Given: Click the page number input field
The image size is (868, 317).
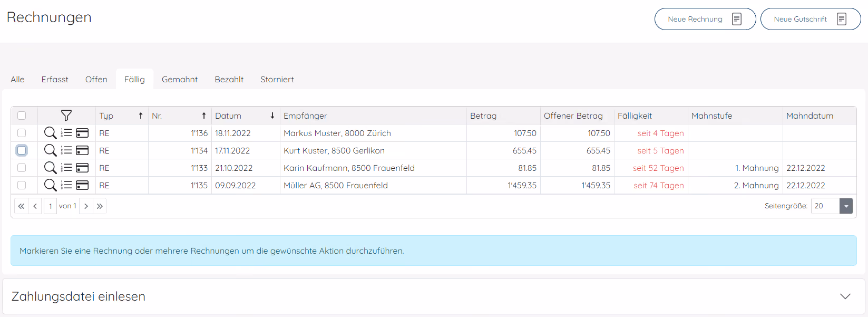Looking at the screenshot, I should (50, 206).
